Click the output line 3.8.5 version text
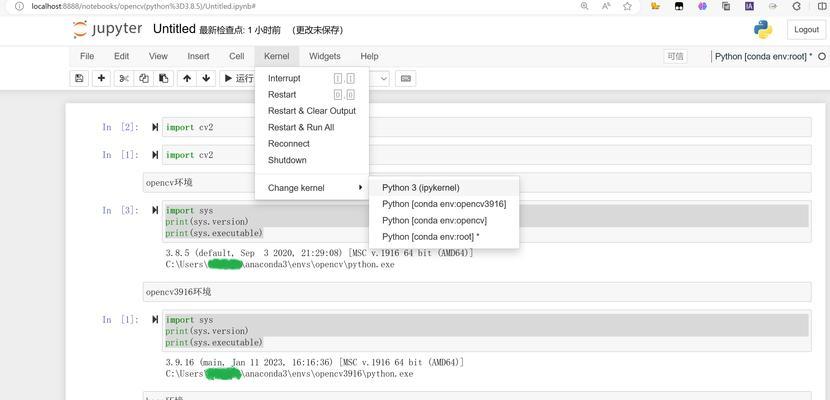The height and width of the screenshot is (400, 830). coord(319,253)
